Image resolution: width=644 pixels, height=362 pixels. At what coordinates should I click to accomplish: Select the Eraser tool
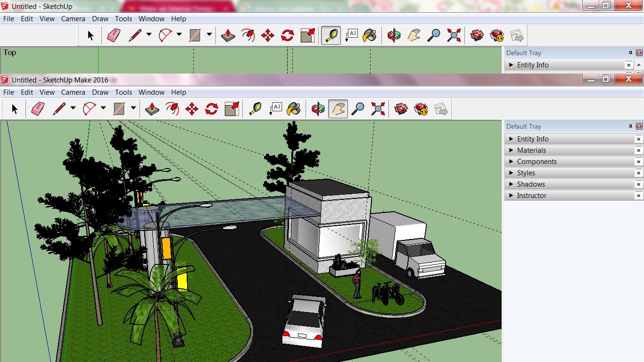coord(38,108)
